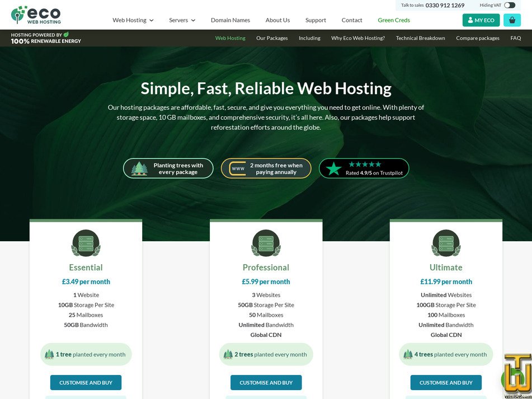Go to the FAQ section

coord(515,38)
